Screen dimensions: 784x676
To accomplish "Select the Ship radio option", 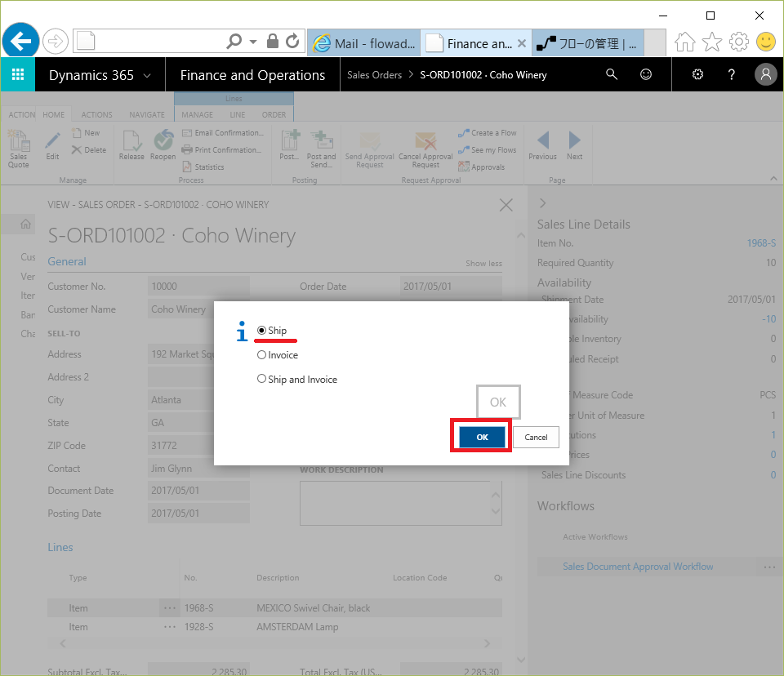I will pyautogui.click(x=261, y=331).
